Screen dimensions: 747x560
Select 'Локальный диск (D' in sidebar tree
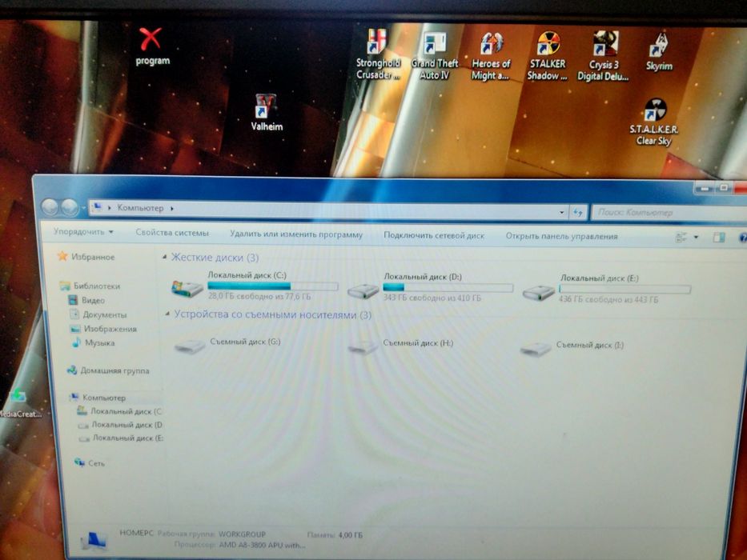point(127,424)
